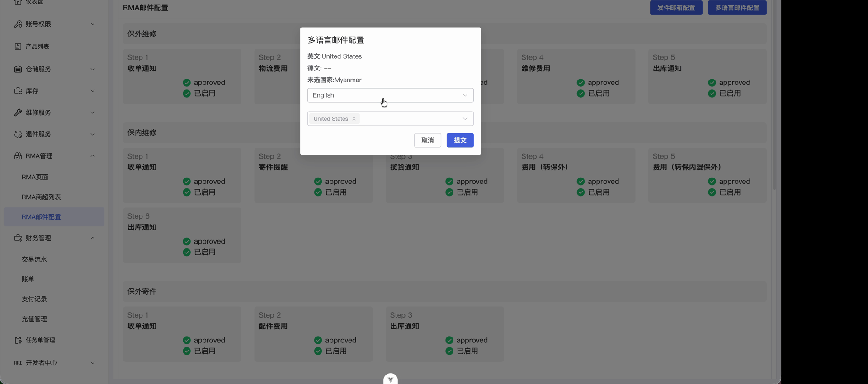Expand the 开发者中心 menu chevron
Image resolution: width=868 pixels, height=384 pixels.
(93, 363)
